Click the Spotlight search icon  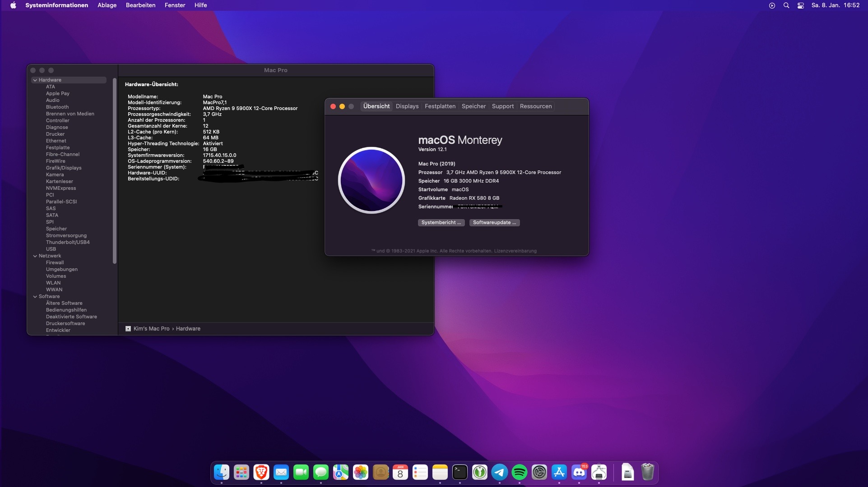[786, 5]
